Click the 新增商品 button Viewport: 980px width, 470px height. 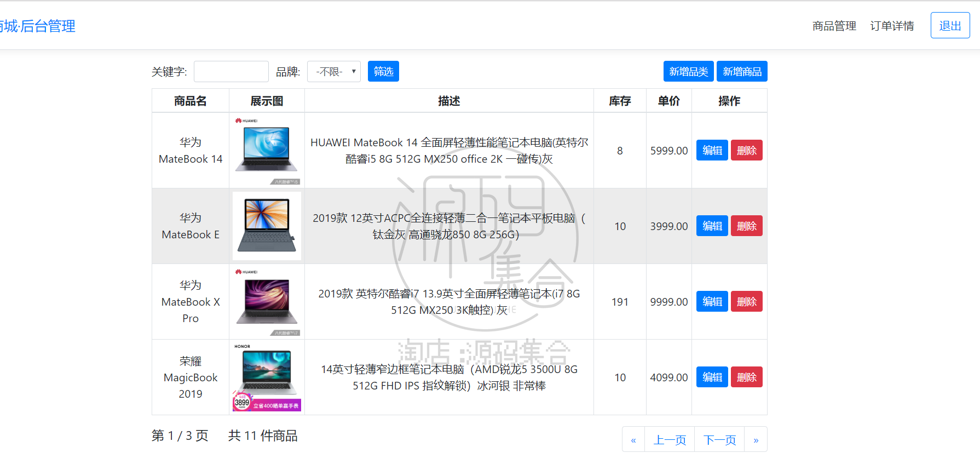[x=742, y=71]
